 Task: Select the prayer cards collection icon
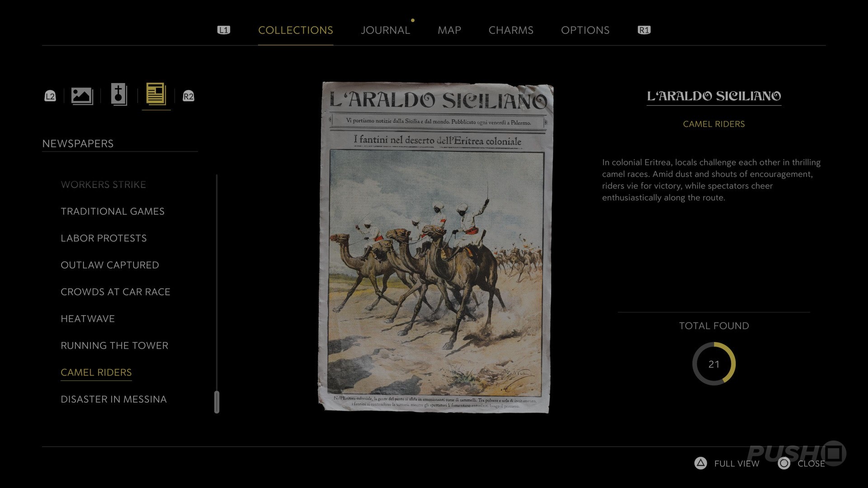click(x=119, y=95)
